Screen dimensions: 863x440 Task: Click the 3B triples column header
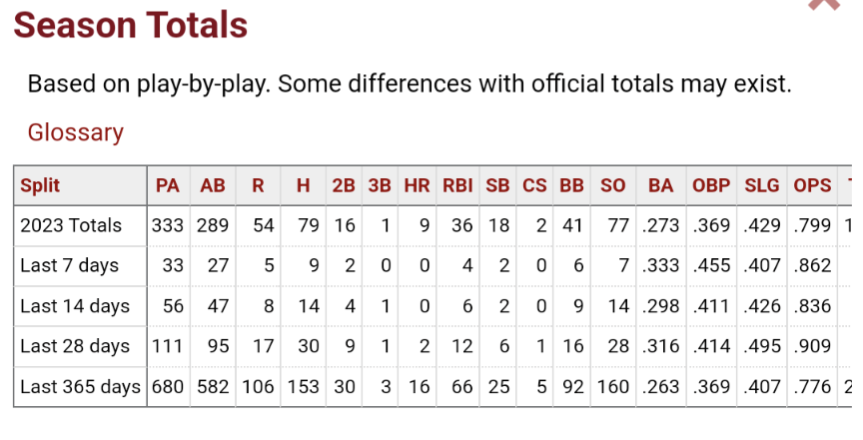pyautogui.click(x=380, y=185)
